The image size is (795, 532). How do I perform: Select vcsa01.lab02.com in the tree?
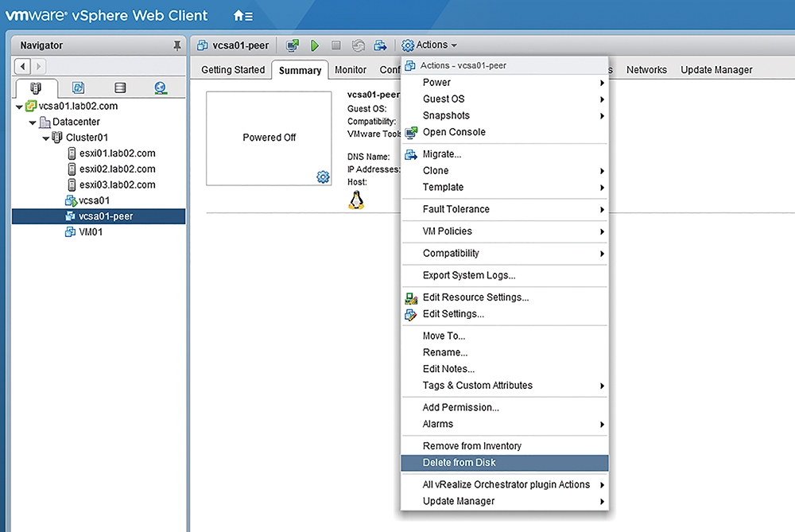click(x=78, y=107)
